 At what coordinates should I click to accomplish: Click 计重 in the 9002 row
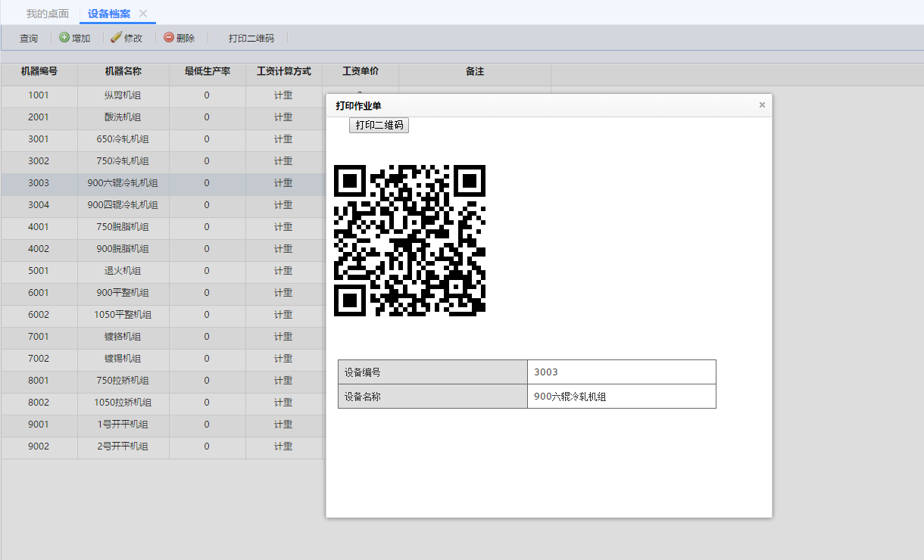pos(283,446)
